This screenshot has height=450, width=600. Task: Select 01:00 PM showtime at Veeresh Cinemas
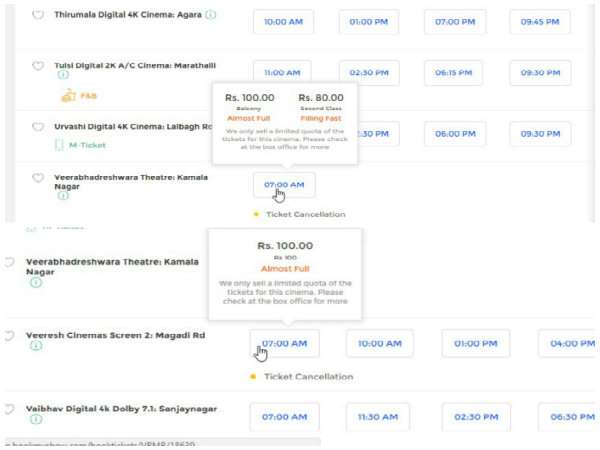point(475,343)
